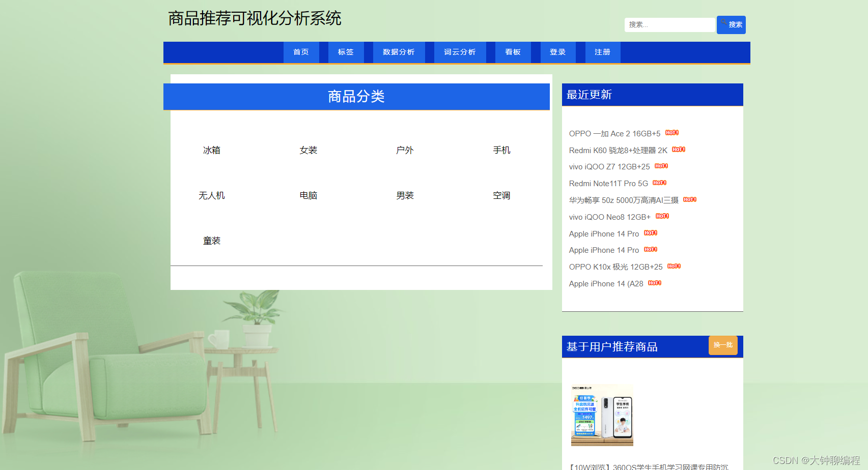The height and width of the screenshot is (470, 868).
Task: Click the HOT! badge next to OPPO 一加 Ace 2
Action: coord(672,133)
